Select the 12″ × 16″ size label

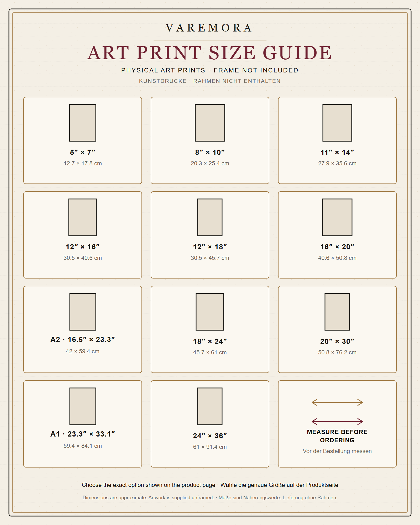point(83,247)
